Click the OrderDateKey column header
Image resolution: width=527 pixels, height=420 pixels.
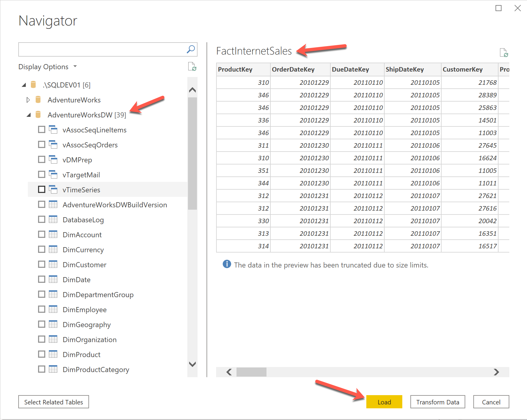[300, 70]
